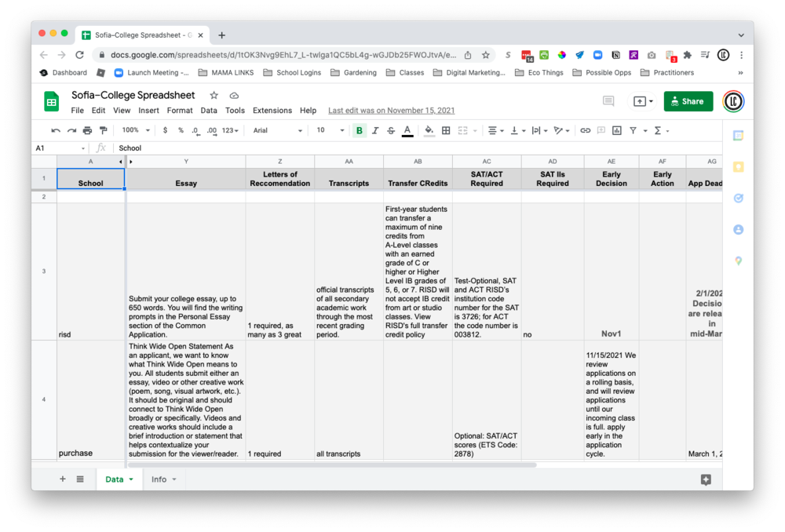
Task: Open comment history icon
Action: 608,101
